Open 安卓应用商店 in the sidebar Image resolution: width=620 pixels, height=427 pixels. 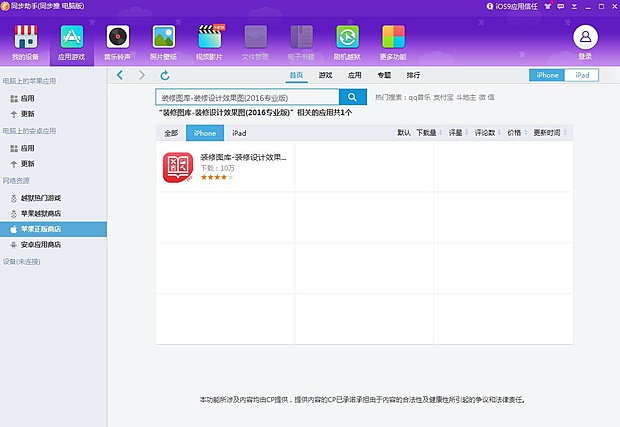pyautogui.click(x=41, y=244)
